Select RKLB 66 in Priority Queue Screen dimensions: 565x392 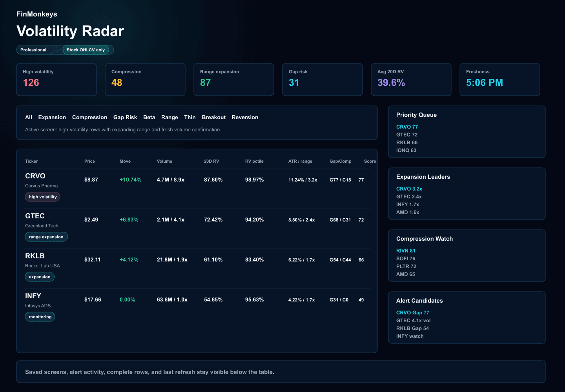tap(407, 142)
